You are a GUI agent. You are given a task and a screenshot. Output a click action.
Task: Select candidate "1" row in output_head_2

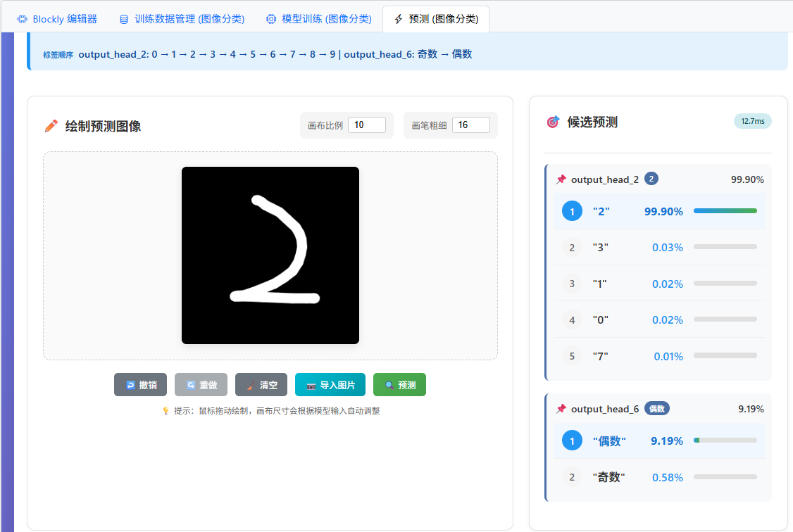coord(659,284)
